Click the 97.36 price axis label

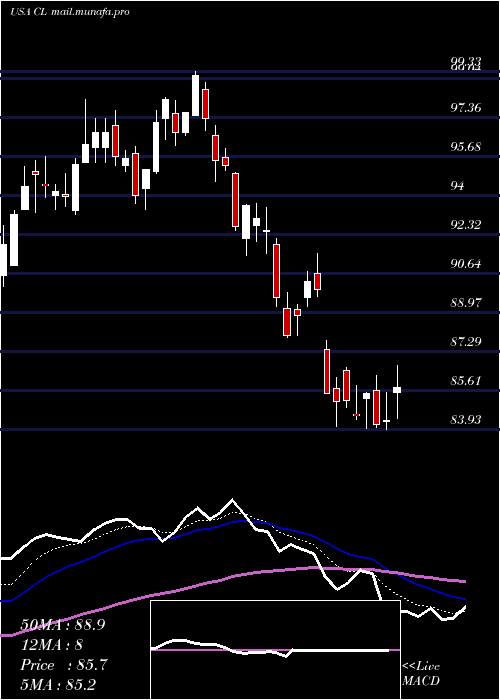coord(466,107)
